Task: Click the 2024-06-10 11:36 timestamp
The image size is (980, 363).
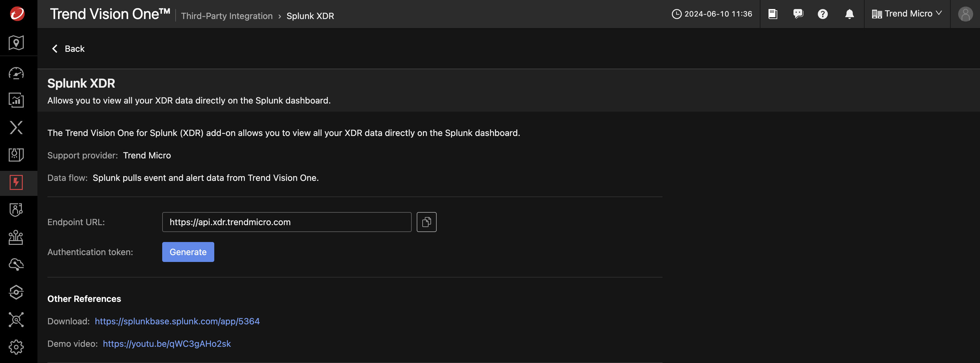Action: (x=718, y=14)
